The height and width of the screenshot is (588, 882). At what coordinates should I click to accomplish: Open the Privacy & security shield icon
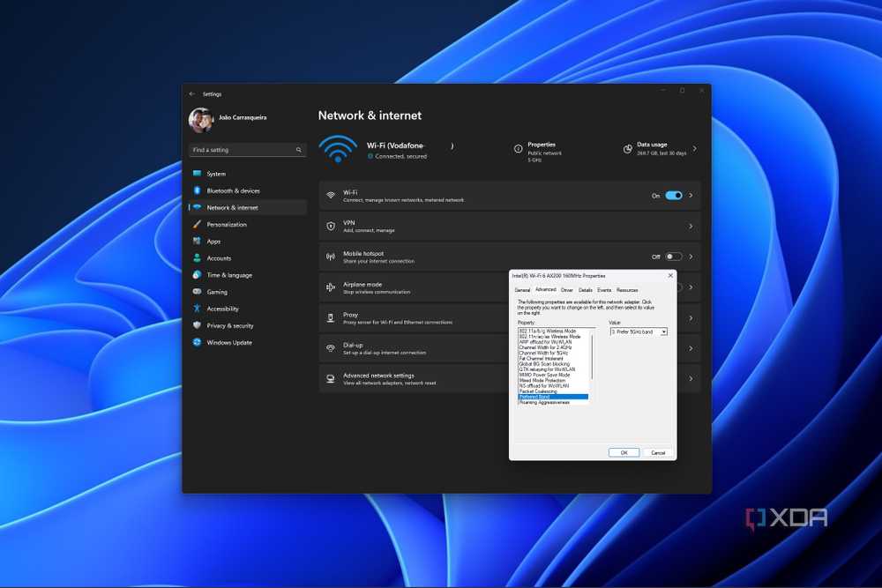point(197,325)
